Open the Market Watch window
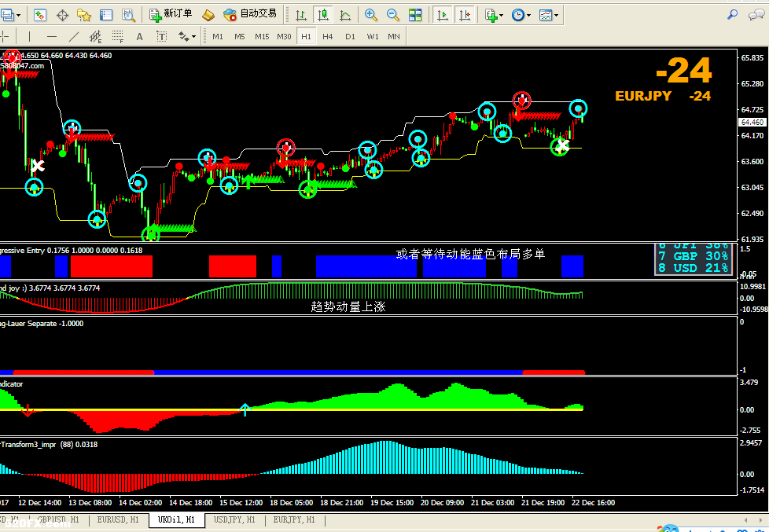Image resolution: width=769 pixels, height=532 pixels. click(x=40, y=15)
